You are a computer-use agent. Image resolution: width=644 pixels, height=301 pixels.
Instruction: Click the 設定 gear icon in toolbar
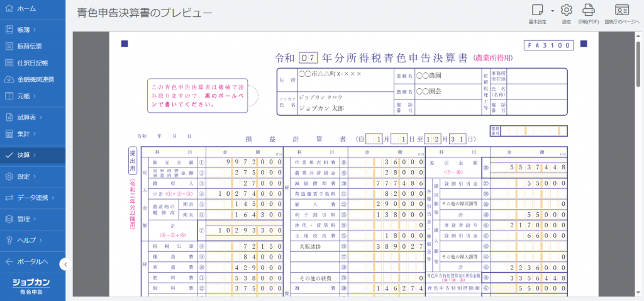click(566, 10)
